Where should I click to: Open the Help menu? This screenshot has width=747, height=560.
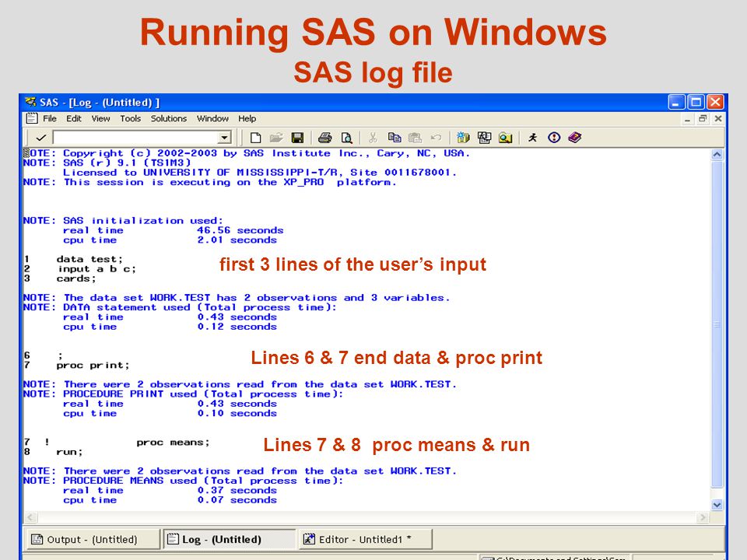click(247, 118)
